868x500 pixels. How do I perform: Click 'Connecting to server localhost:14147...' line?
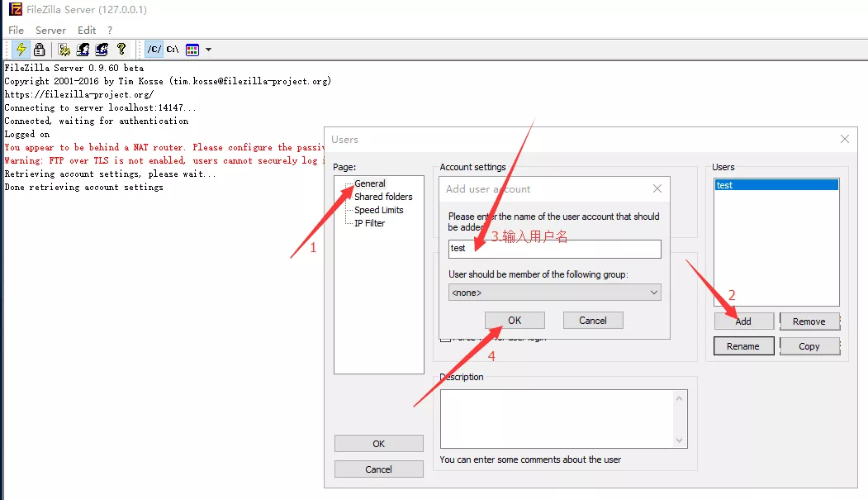100,108
